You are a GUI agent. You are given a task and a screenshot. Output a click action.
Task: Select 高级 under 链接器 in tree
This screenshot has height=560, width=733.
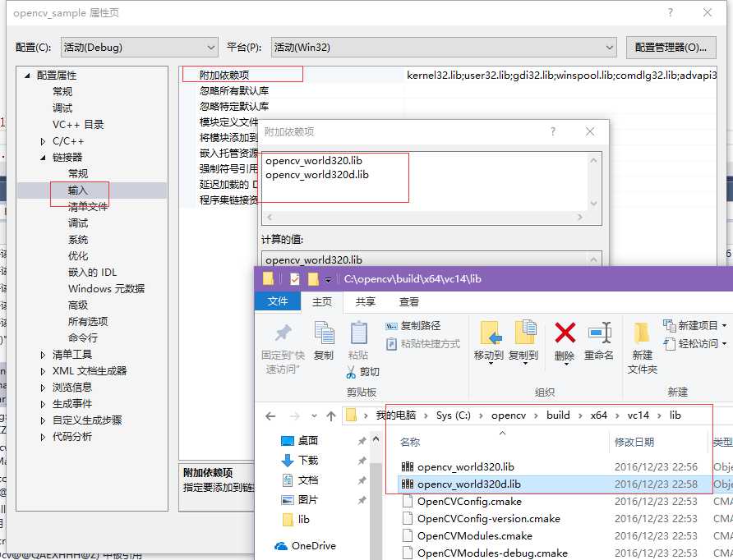pyautogui.click(x=78, y=305)
